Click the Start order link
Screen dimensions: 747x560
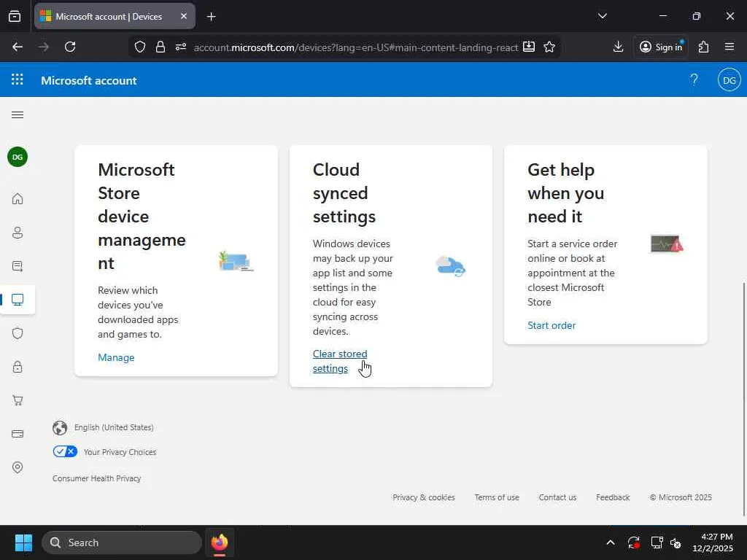[551, 325]
